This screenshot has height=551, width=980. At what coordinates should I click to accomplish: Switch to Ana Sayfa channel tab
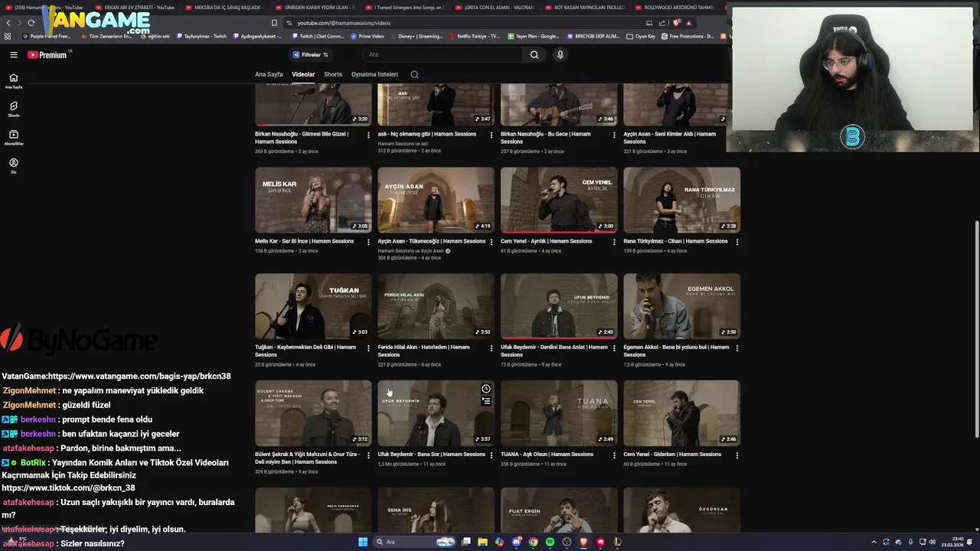tap(269, 74)
